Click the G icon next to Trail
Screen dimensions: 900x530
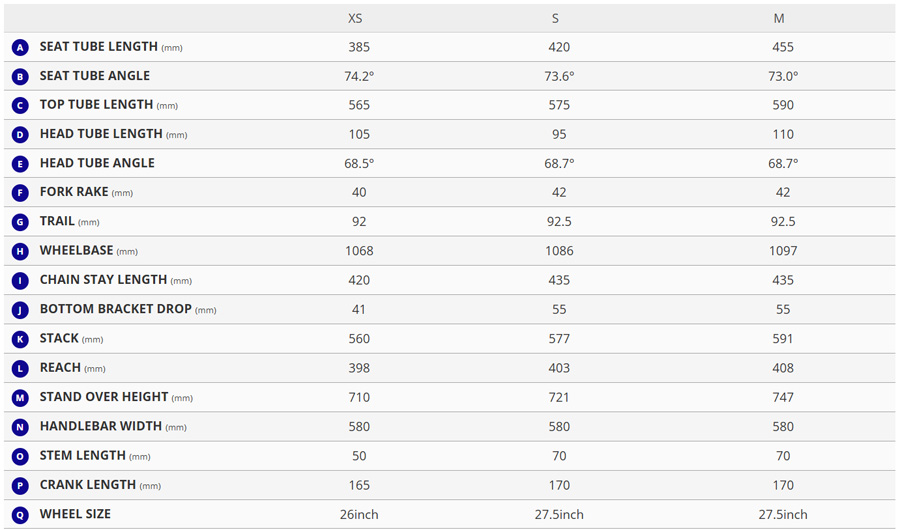(x=20, y=222)
